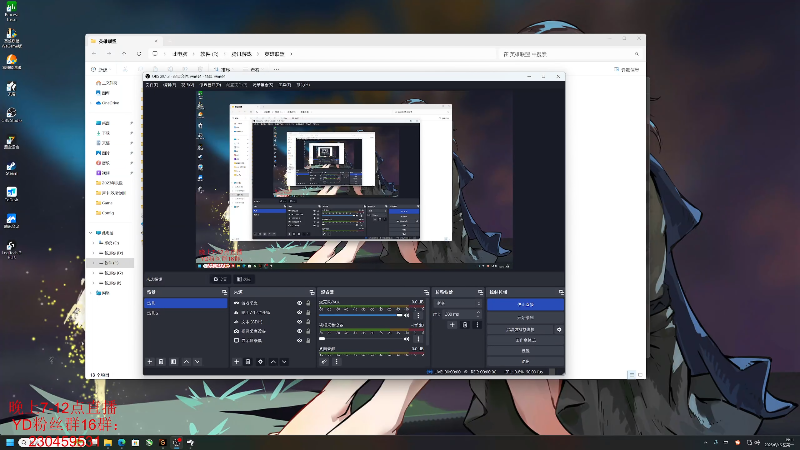This screenshot has height=450, width=800.
Task: Expand breadcrumb chevron at address bar end
Action: [291, 54]
